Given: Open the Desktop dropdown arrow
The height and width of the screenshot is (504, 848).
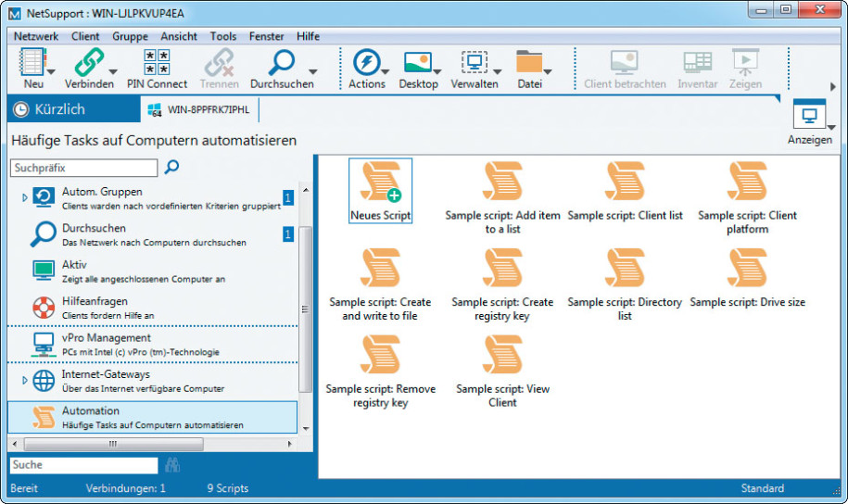Looking at the screenshot, I should click(437, 71).
